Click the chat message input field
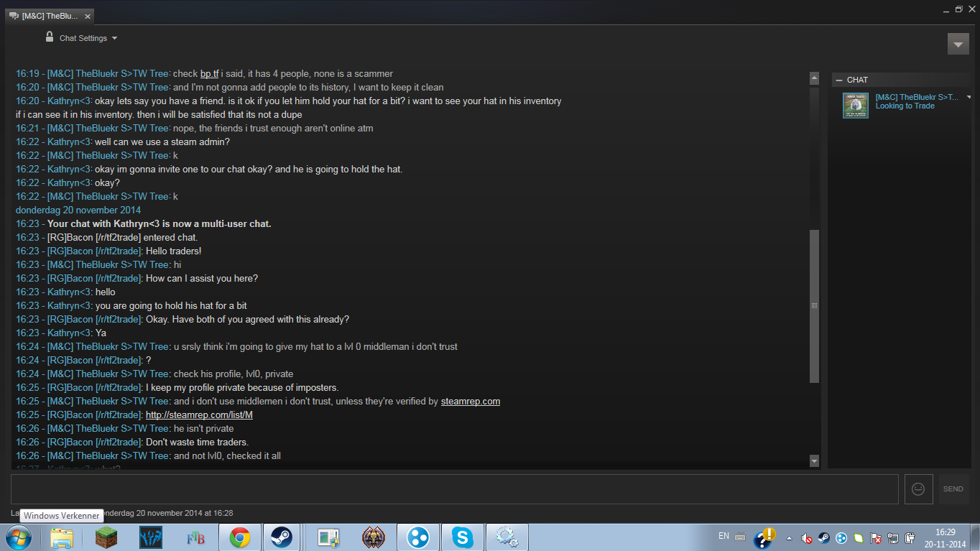Screen dimensions: 980x551 [x=455, y=489]
